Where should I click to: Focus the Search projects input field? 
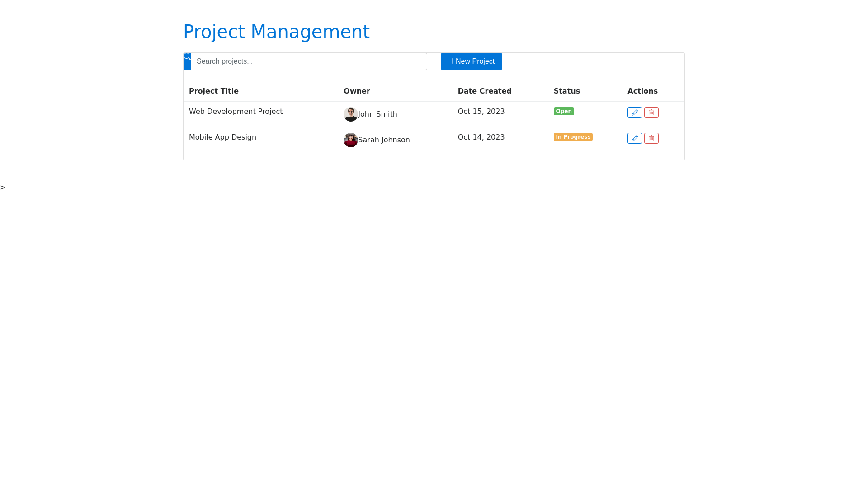(308, 61)
